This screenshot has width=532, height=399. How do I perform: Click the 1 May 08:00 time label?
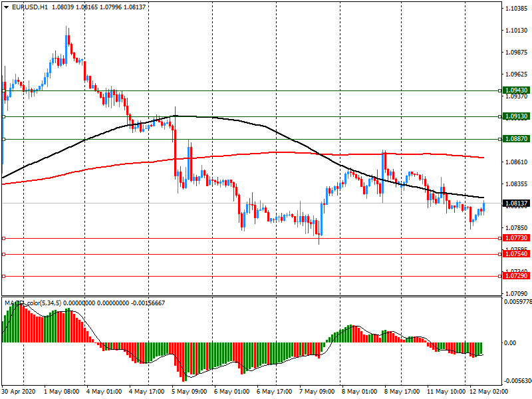61,392
